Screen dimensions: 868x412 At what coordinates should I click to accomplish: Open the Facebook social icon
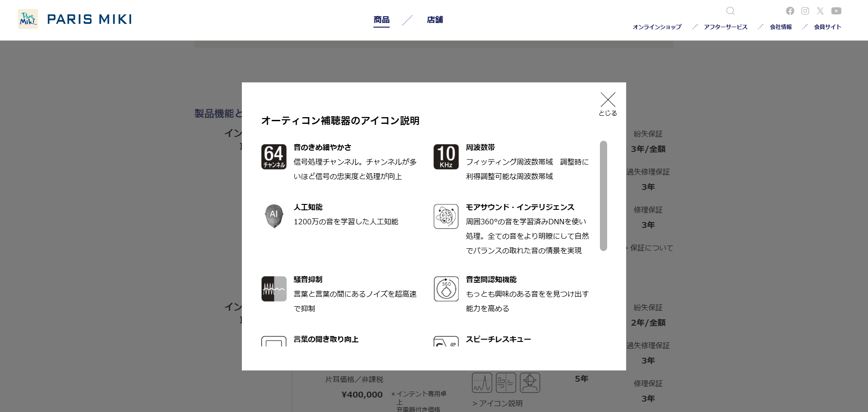[790, 11]
